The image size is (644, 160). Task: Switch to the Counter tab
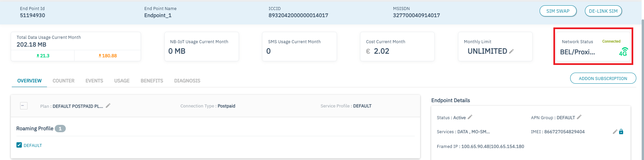click(63, 81)
